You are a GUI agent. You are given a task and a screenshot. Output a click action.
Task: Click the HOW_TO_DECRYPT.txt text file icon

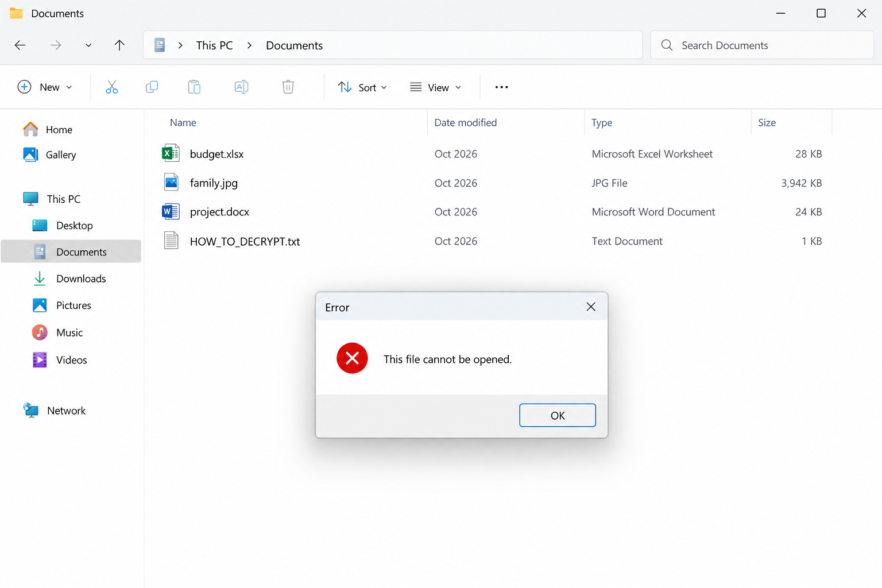[171, 241]
